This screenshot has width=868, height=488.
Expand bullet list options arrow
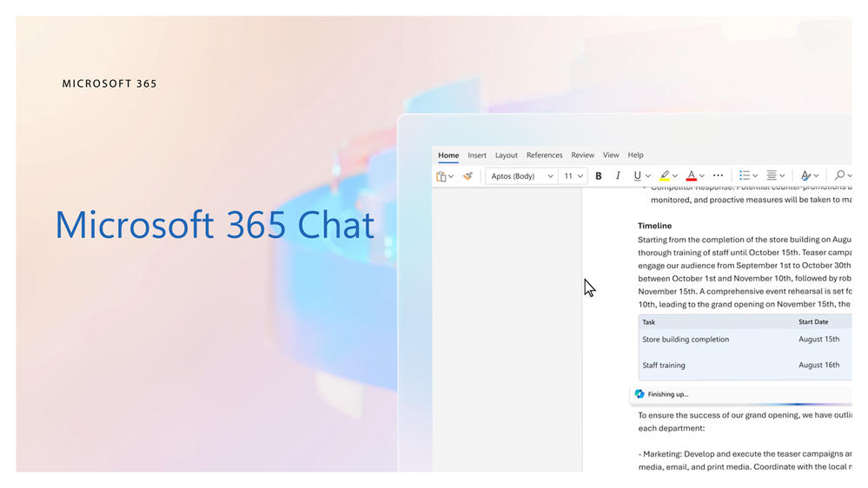tap(755, 176)
